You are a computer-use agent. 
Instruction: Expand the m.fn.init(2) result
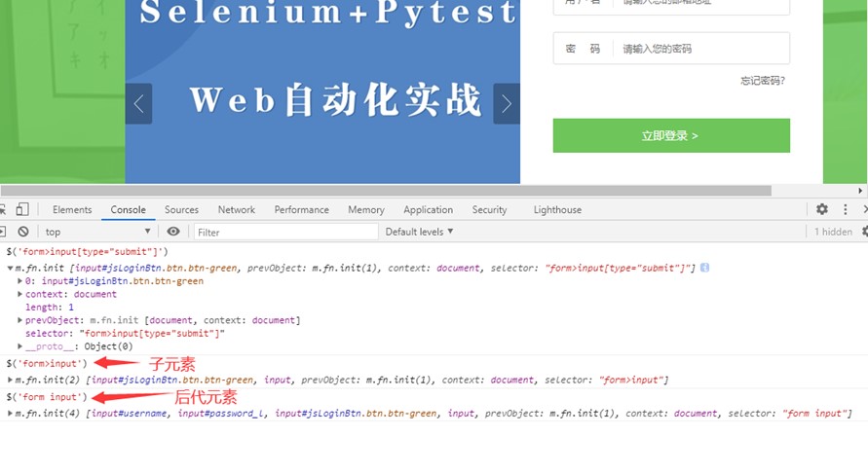(x=10, y=380)
